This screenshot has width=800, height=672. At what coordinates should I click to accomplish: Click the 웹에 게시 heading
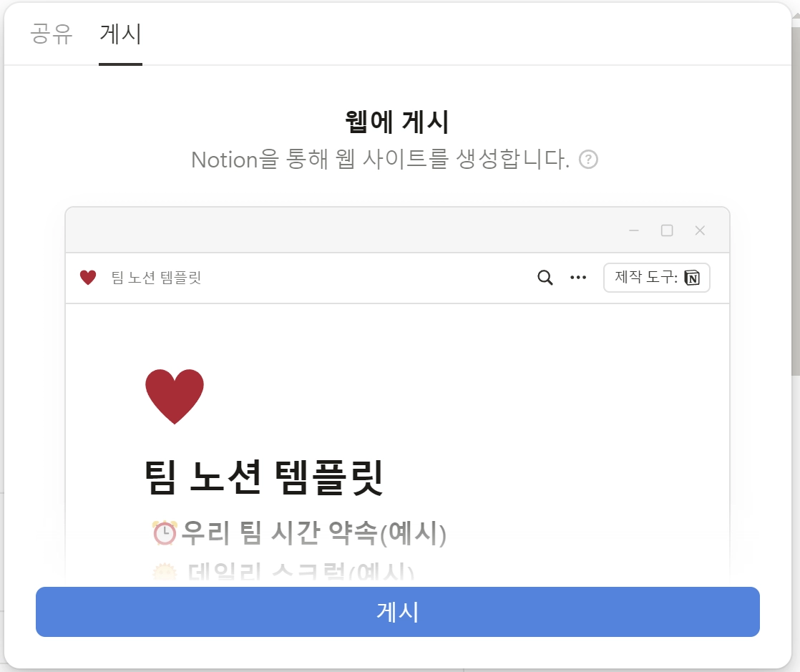pos(397,122)
